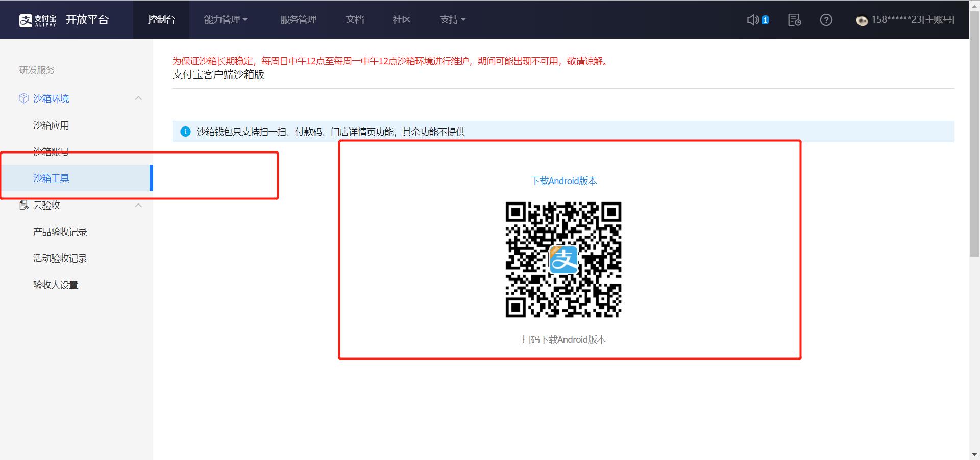Go to 服务管理 in the top navigation
Viewport: 980px width, 460px height.
click(x=299, y=19)
